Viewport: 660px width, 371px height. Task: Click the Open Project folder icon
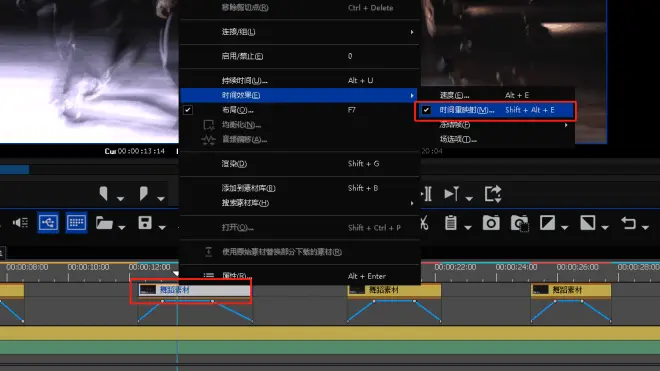(x=104, y=223)
